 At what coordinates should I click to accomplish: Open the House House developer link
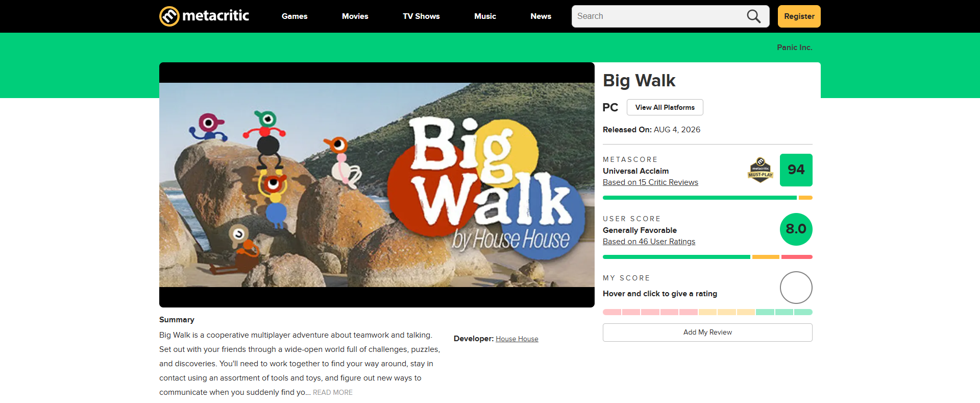click(x=517, y=339)
